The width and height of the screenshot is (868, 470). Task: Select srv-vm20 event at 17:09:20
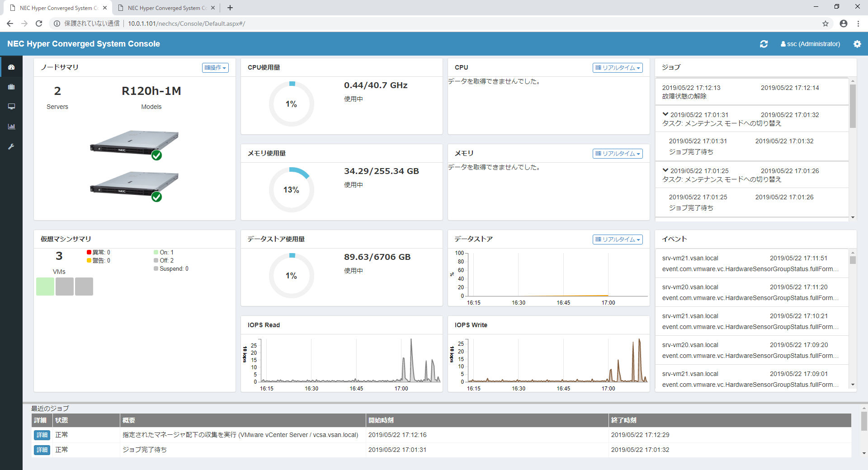click(752, 350)
